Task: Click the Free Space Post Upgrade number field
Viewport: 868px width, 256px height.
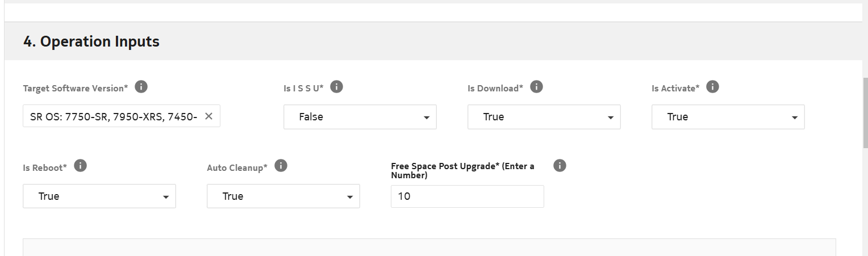Action: [x=467, y=196]
